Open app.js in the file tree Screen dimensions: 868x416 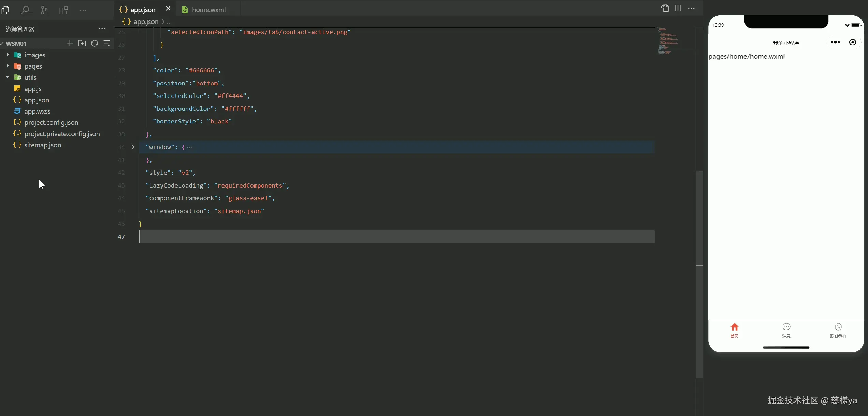coord(33,89)
